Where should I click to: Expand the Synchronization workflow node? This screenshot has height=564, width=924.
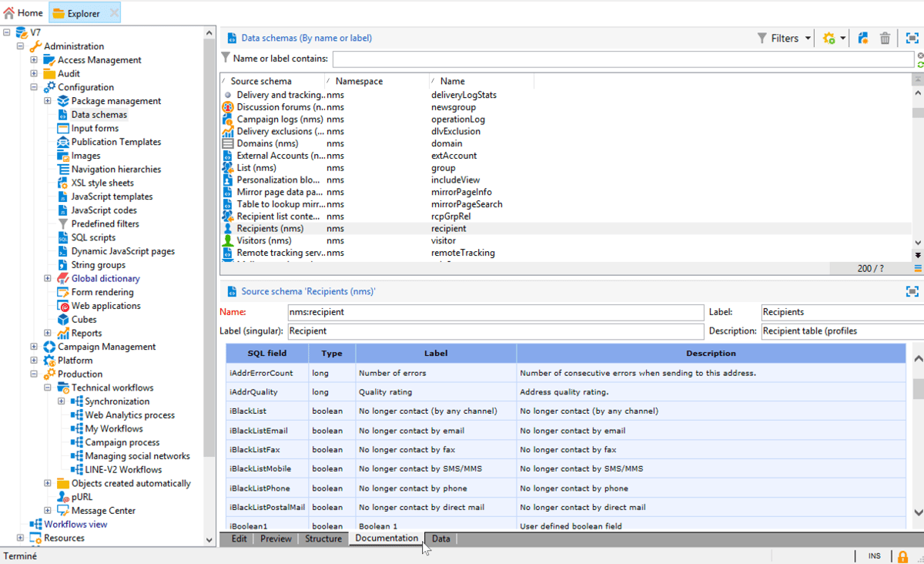click(x=61, y=401)
